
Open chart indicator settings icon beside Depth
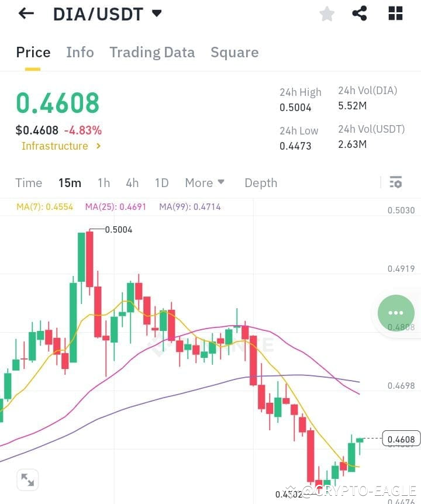[x=396, y=182]
